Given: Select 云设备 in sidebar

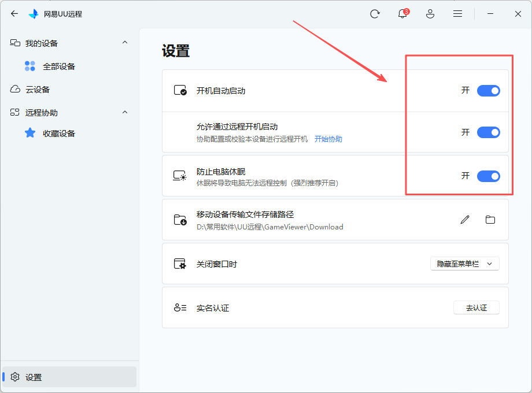Looking at the screenshot, I should click(x=38, y=90).
